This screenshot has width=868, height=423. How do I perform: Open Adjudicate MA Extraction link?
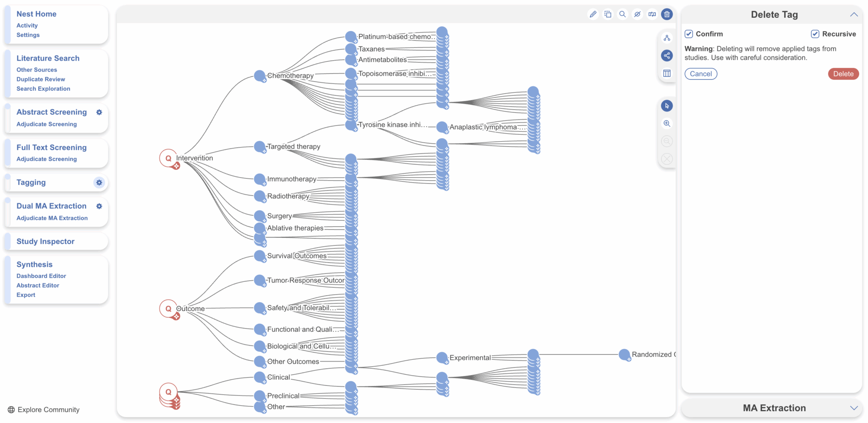(52, 218)
